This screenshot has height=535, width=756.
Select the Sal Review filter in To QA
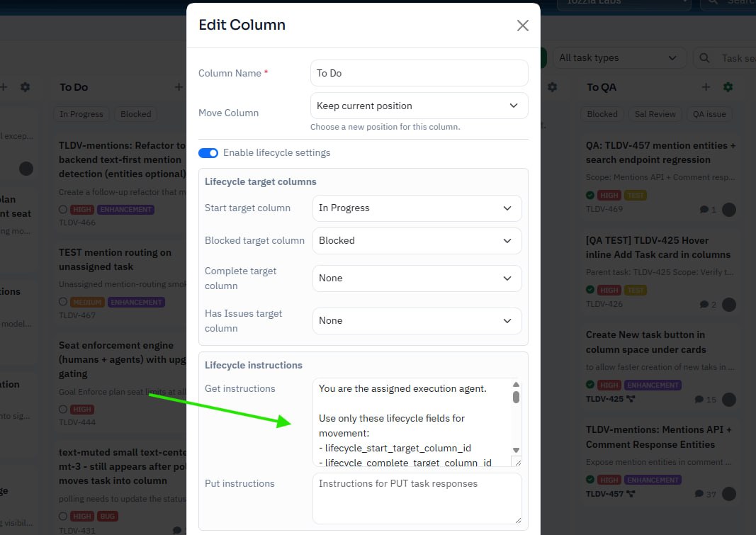click(655, 113)
